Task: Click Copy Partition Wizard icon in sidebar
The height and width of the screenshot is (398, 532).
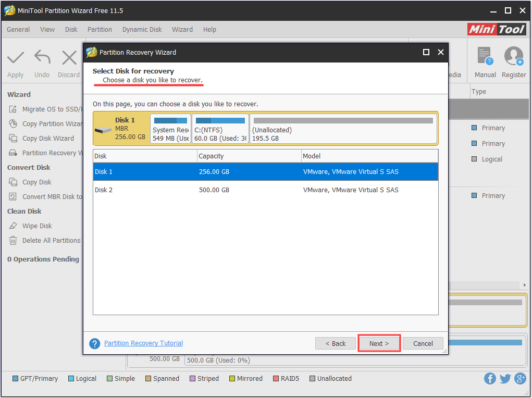Action: pos(13,124)
